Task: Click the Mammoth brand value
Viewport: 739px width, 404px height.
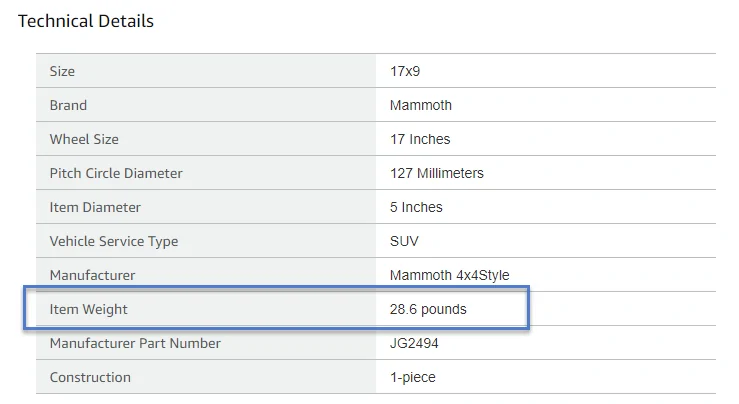Action: (421, 105)
